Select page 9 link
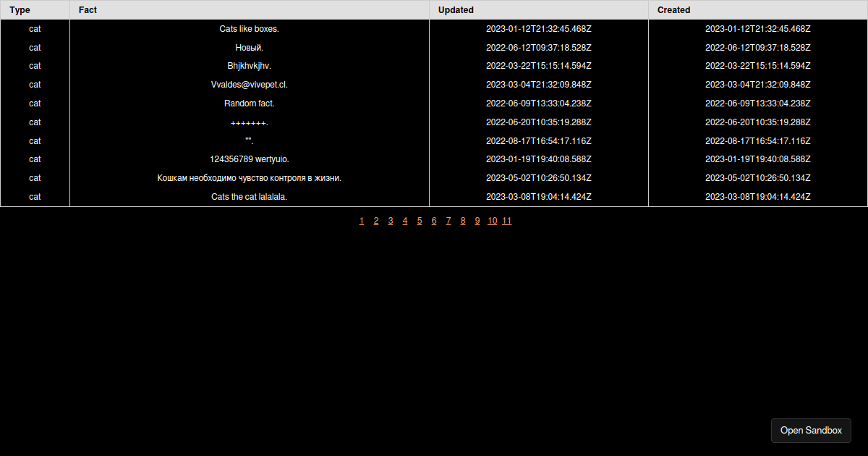868x456 pixels. pos(477,221)
